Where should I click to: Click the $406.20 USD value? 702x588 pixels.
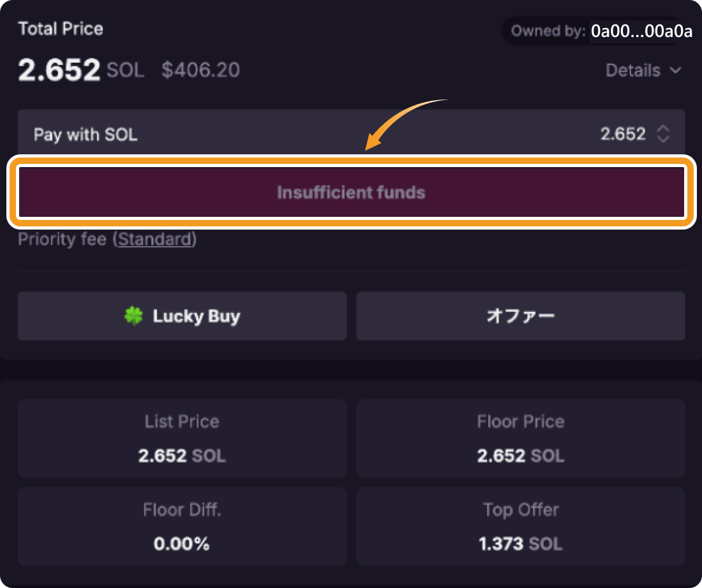pyautogui.click(x=200, y=70)
